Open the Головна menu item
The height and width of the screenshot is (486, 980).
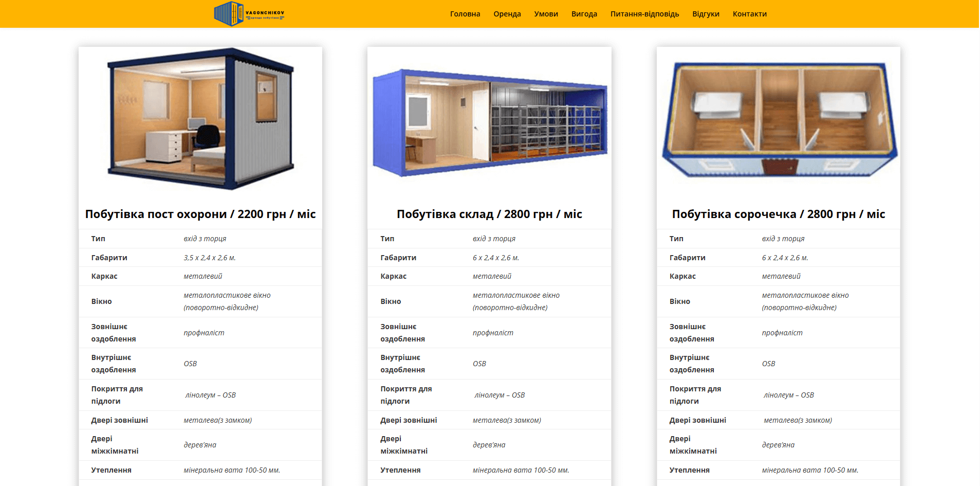point(465,14)
